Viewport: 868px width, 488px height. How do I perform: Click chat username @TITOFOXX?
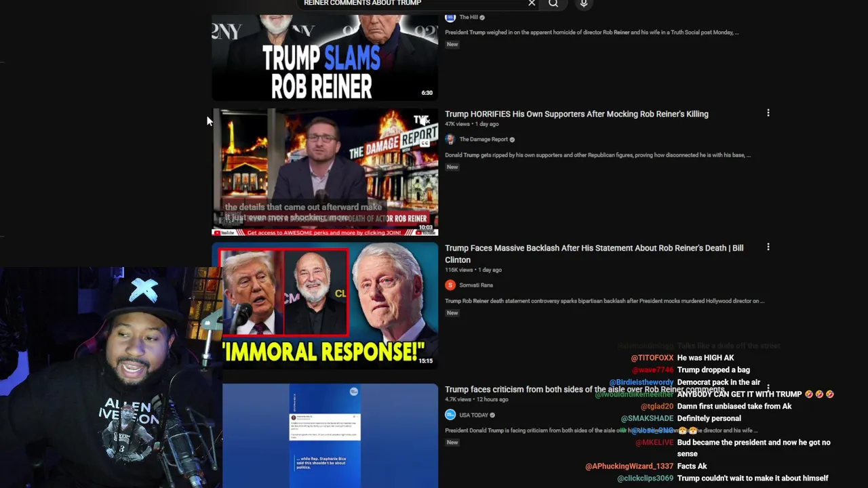click(652, 358)
